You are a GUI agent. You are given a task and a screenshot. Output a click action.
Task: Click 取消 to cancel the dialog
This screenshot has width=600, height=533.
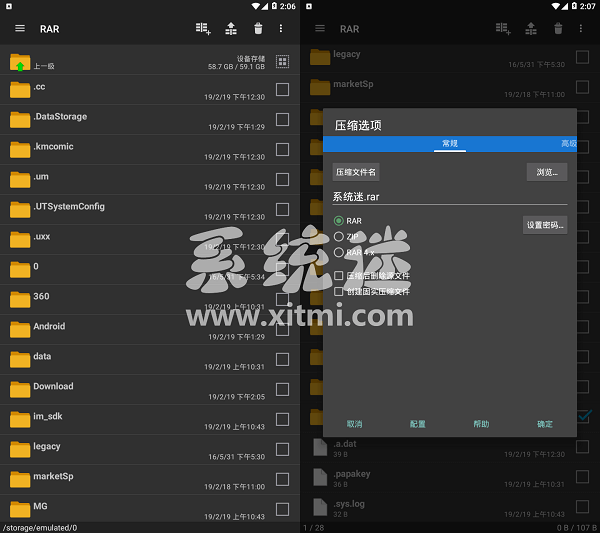pos(354,424)
